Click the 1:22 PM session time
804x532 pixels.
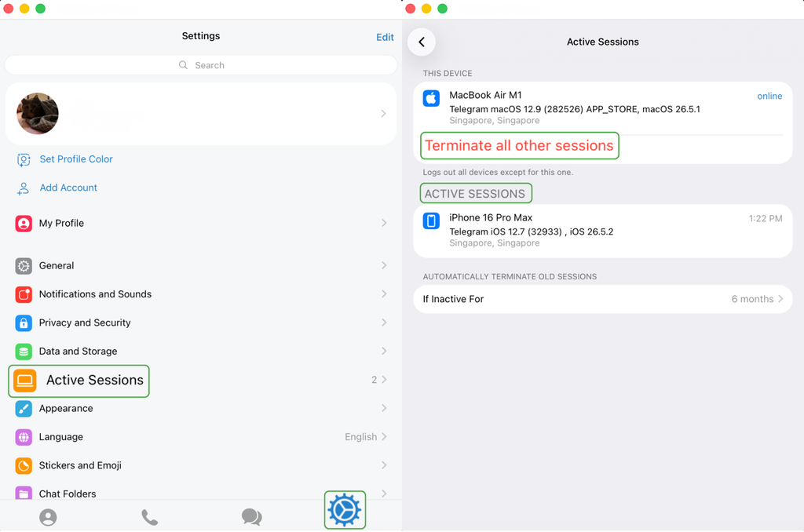tap(766, 218)
